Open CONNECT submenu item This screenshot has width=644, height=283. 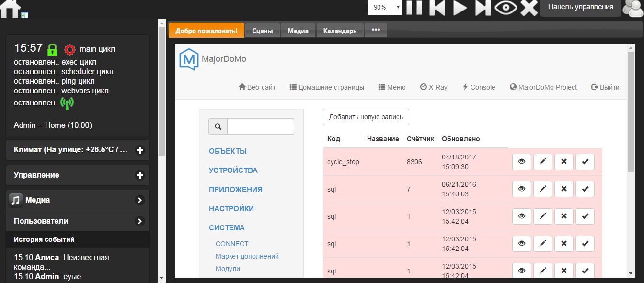pos(232,244)
